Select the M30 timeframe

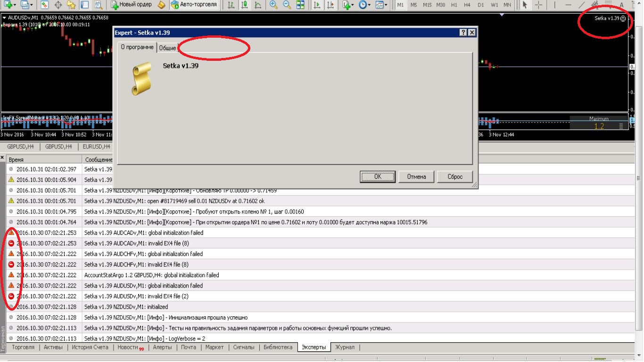(x=441, y=5)
